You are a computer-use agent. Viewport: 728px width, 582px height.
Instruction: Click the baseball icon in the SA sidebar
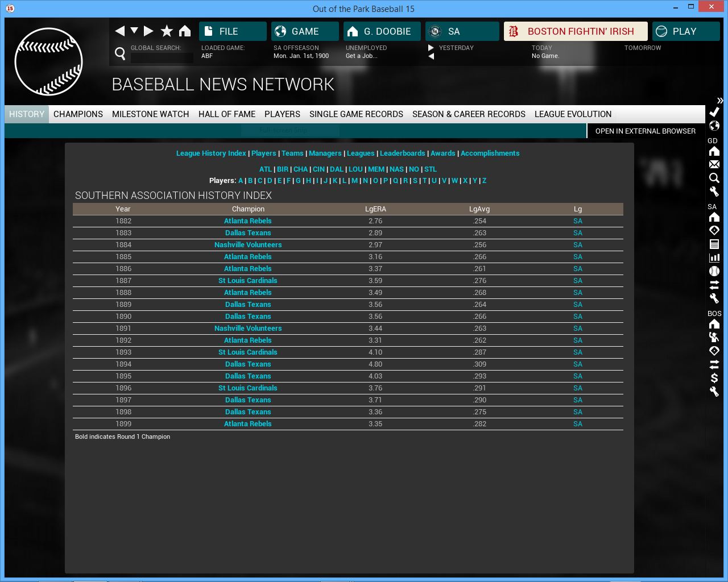point(714,271)
